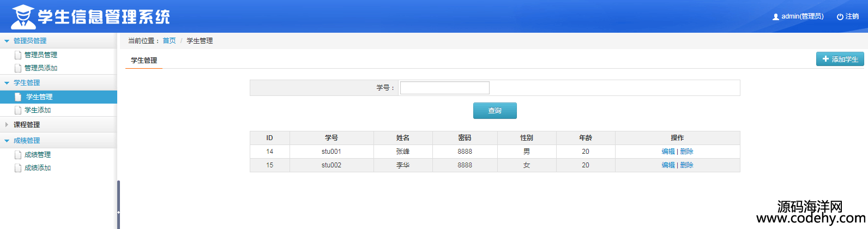Click the admin user profile icon
This screenshot has height=229, width=868.
point(776,17)
